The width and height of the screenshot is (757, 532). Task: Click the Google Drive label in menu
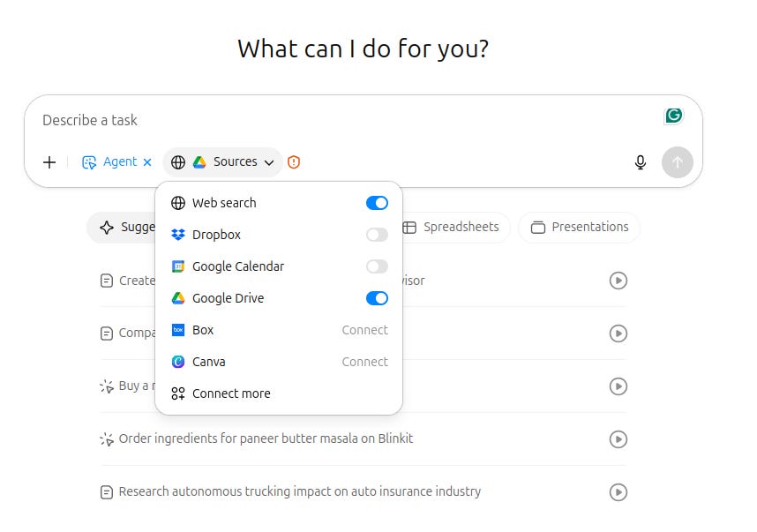point(228,299)
